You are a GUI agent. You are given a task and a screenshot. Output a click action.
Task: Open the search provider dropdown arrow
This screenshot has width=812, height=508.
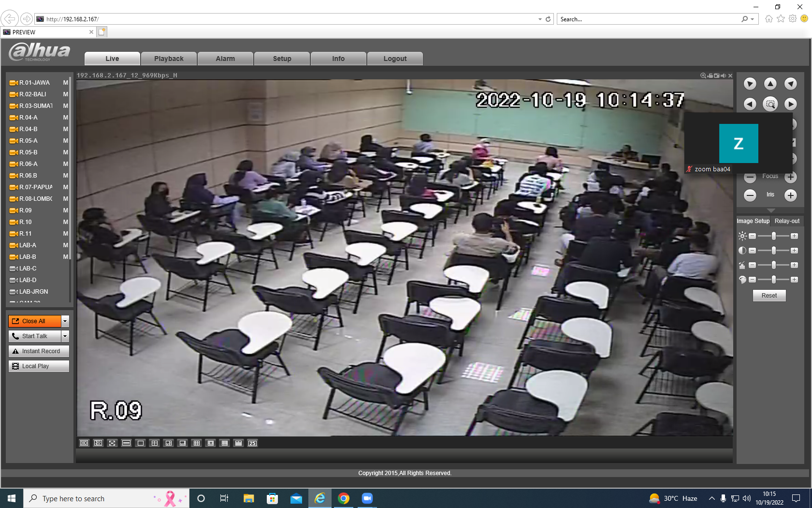click(753, 19)
